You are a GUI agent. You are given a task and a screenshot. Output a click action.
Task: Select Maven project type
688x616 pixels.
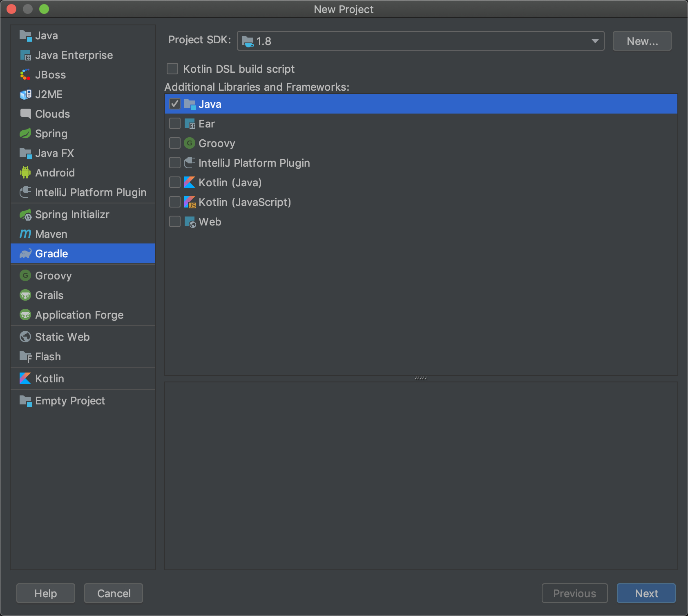tap(83, 234)
